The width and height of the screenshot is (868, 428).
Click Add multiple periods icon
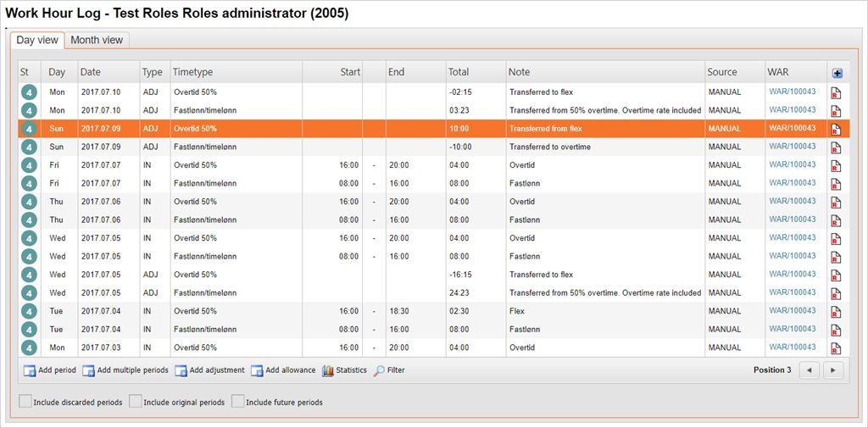89,370
